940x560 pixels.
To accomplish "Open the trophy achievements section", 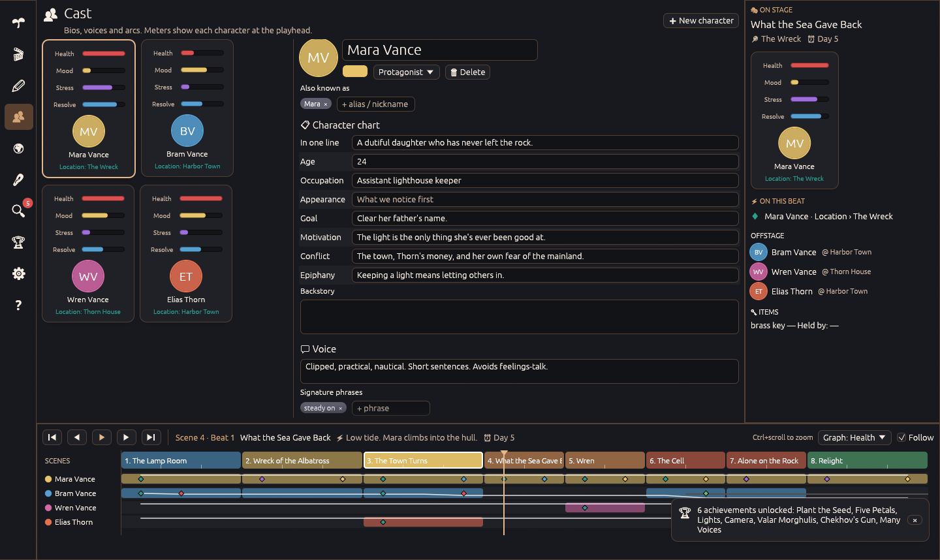I will tap(18, 242).
